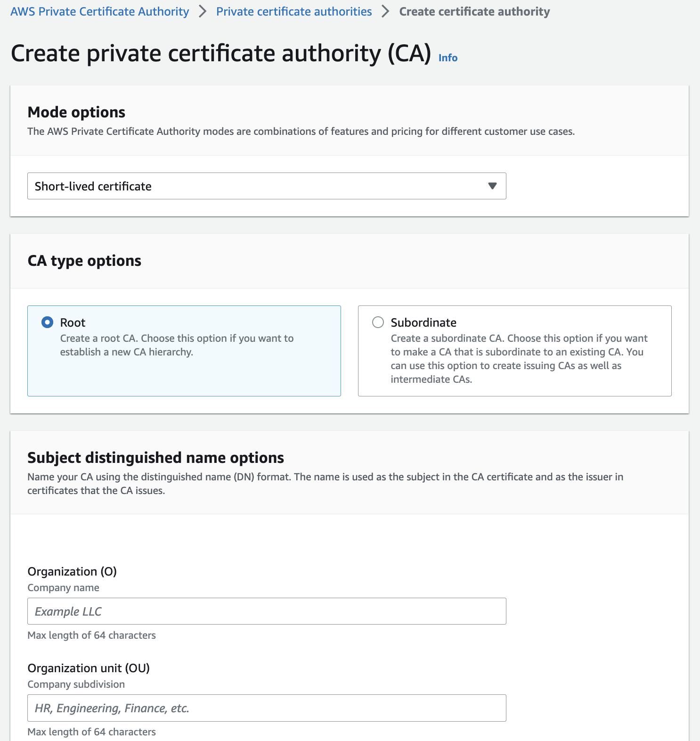Click the Mode options dropdown arrow

click(x=492, y=186)
